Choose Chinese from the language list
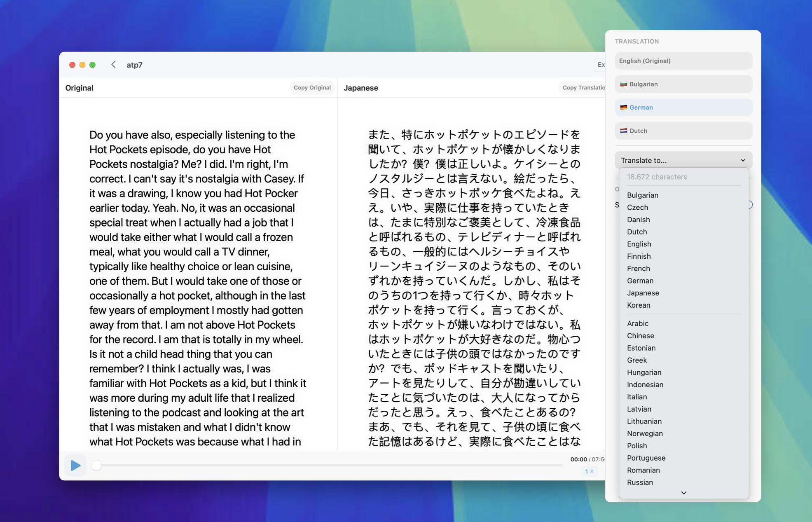 click(x=683, y=336)
